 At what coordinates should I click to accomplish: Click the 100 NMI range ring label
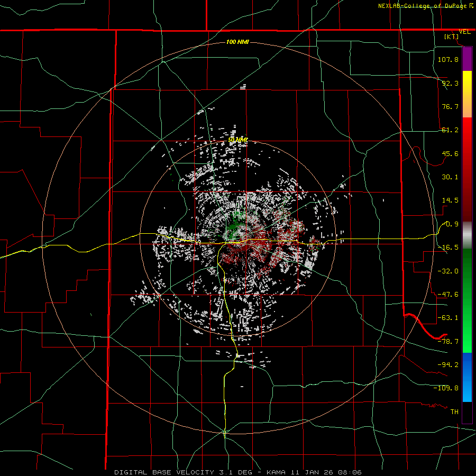pos(237,42)
